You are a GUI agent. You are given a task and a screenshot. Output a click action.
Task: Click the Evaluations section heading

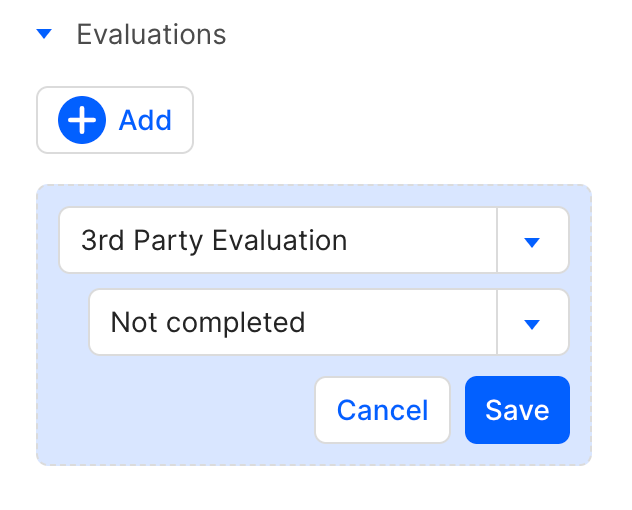click(x=151, y=34)
